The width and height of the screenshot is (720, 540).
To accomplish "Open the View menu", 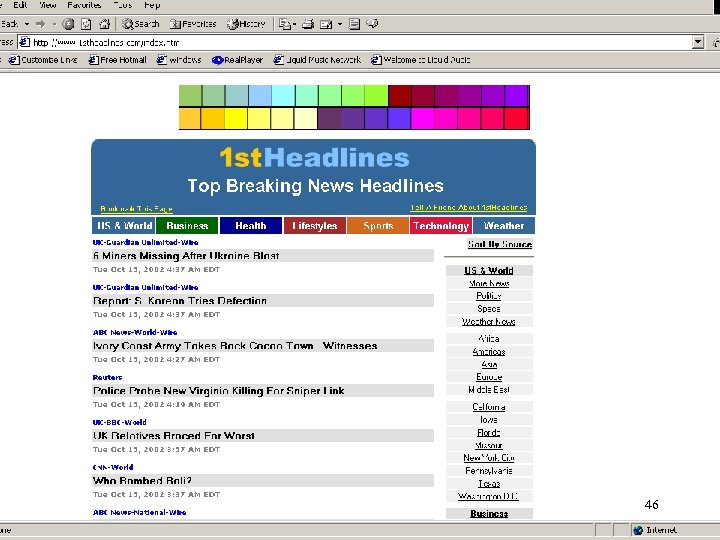I will click(x=48, y=5).
